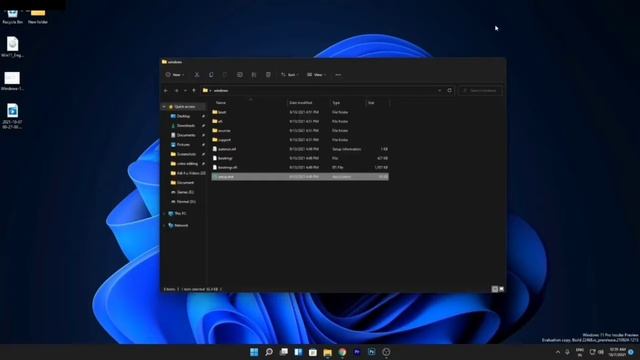Select Desktop in Quick access
640x360 pixels.
(183, 116)
